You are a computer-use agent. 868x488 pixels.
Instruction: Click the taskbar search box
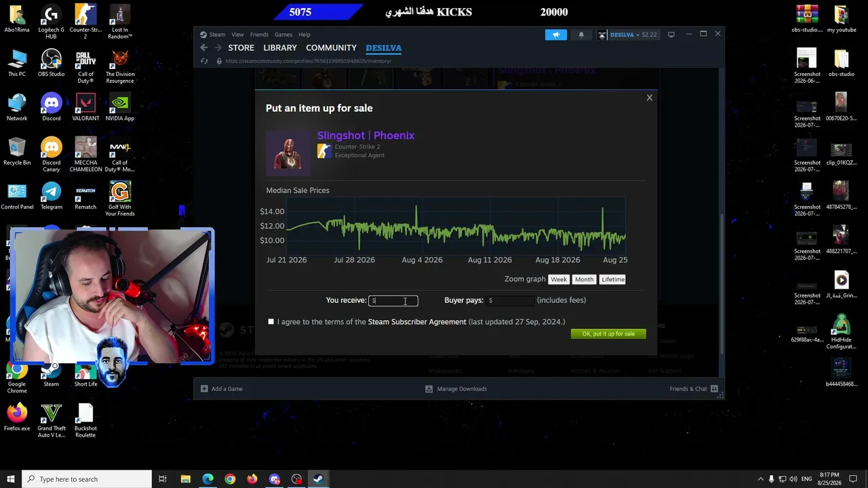[x=87, y=479]
